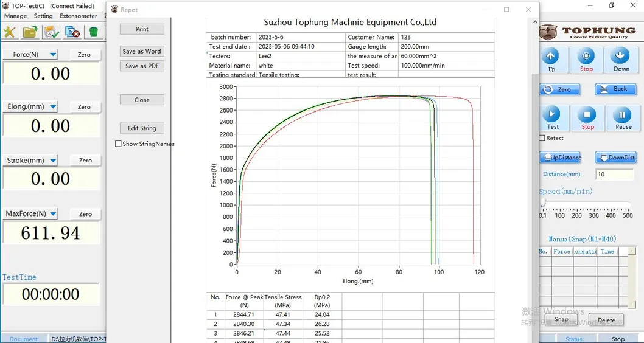The width and height of the screenshot is (644, 343).
Task: Open the MaxForce(N) dropdown
Action: (x=53, y=214)
